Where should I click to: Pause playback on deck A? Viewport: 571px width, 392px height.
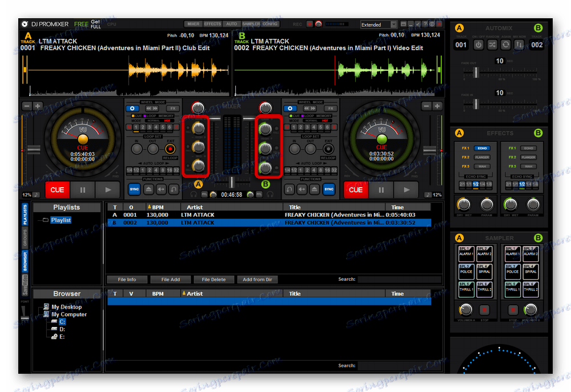point(83,189)
